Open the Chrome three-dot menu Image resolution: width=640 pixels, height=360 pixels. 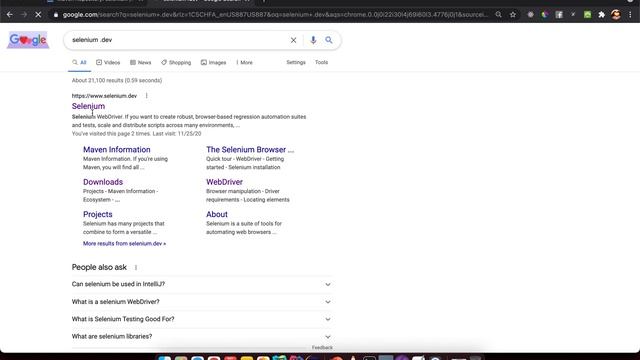(x=630, y=15)
